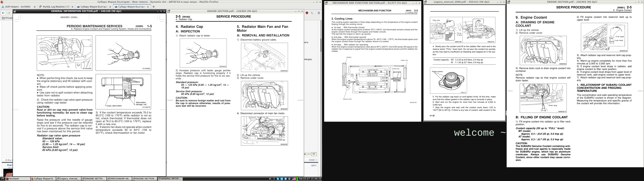Click the GENERAL INFORMATION SECTION.pdf title bar
Screen dimensions: 644x181
[x=86, y=11]
